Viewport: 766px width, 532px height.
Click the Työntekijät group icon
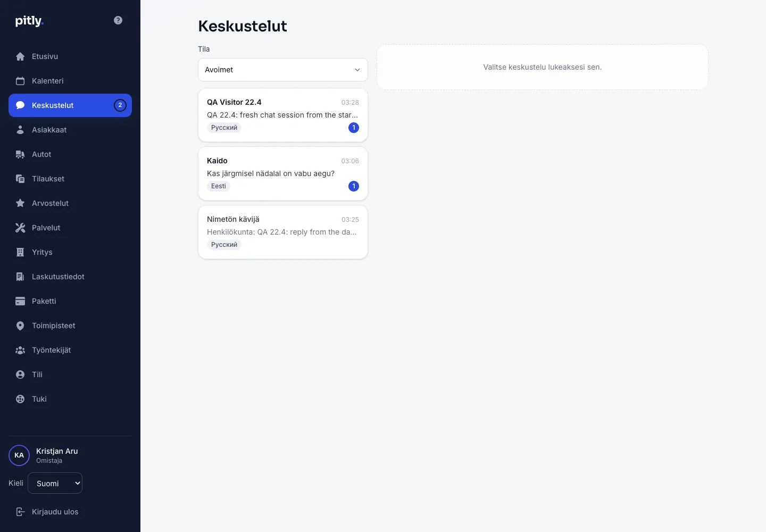(x=20, y=350)
